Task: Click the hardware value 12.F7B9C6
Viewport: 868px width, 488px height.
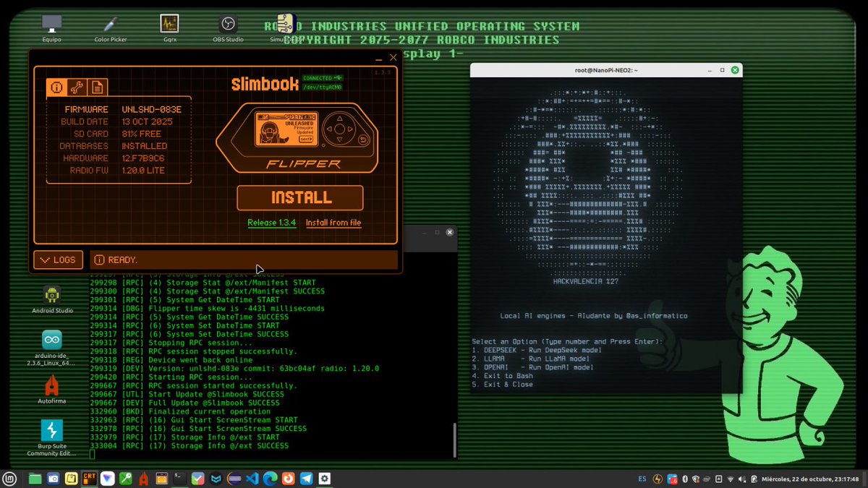Action: tap(143, 158)
